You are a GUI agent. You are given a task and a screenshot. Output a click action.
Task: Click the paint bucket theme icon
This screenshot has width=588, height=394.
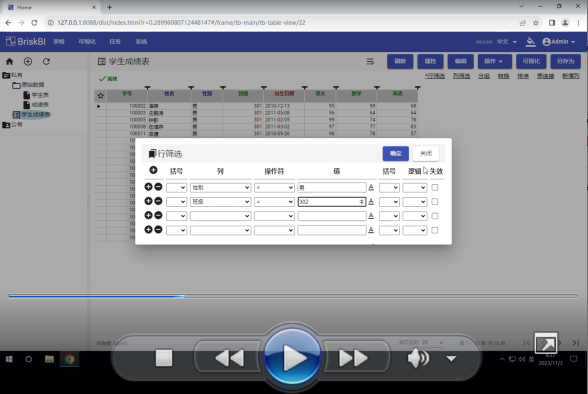[x=530, y=42]
